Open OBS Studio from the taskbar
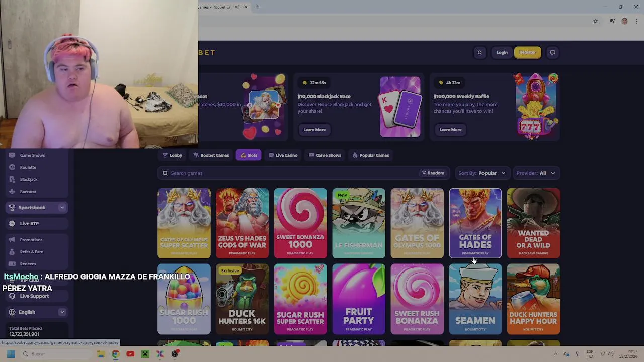This screenshot has height=362, width=644. [x=175, y=354]
